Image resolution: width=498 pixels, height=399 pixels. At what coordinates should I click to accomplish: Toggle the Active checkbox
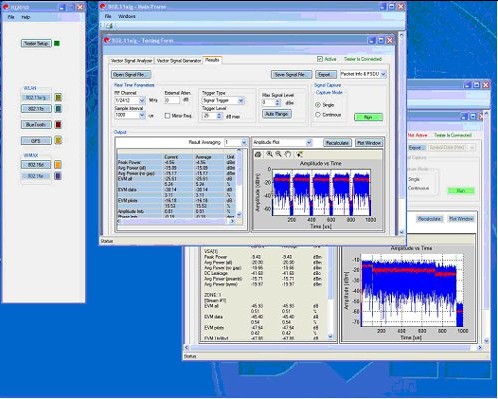320,59
